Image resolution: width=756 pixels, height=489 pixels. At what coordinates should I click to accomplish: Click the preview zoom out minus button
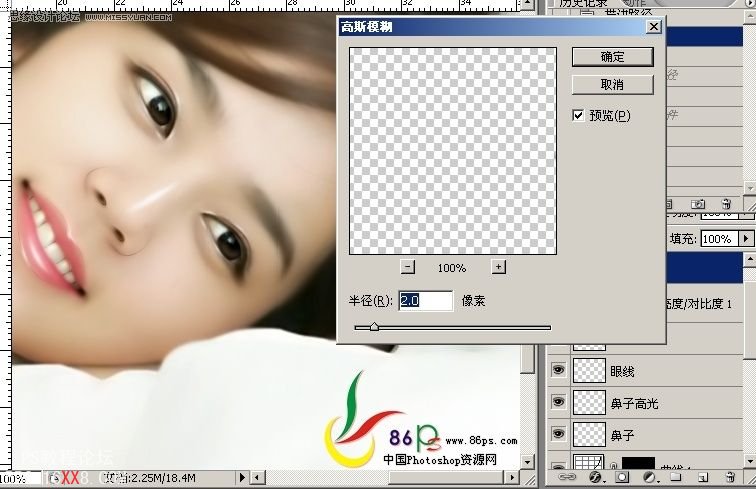(x=407, y=267)
